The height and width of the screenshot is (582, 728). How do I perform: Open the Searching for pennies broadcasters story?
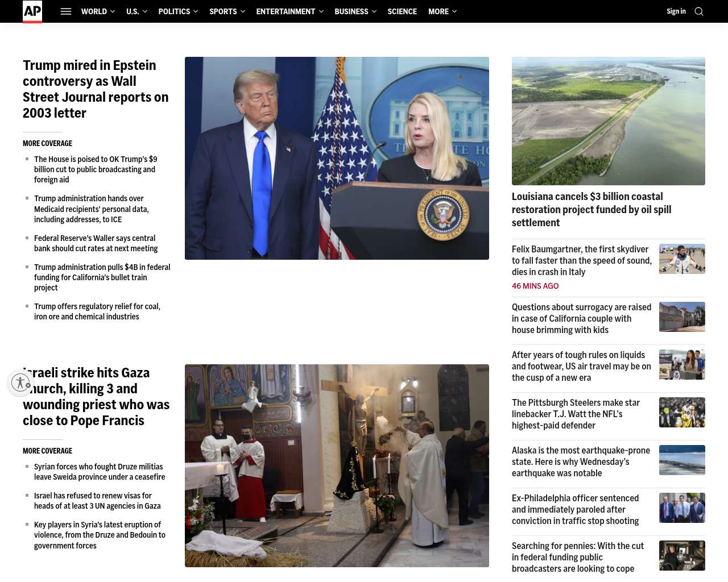tap(578, 558)
